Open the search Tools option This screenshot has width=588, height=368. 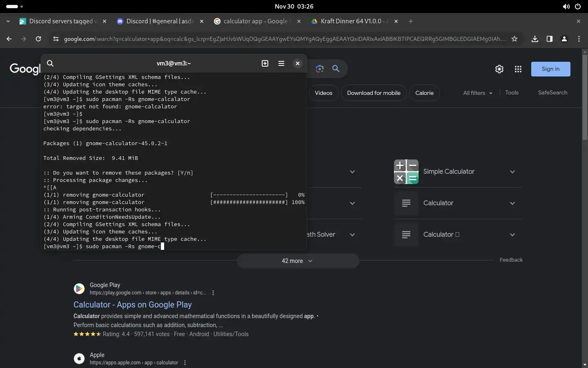tap(512, 92)
